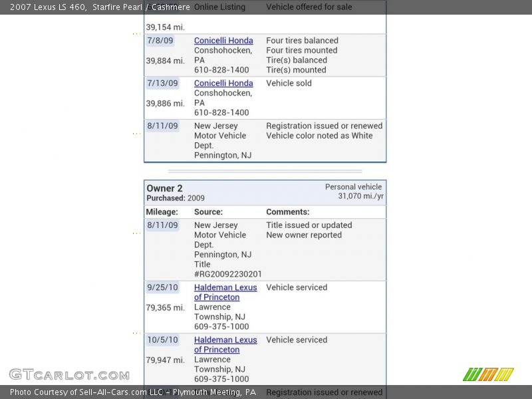Click the 'Four tires balanced' comment

pos(303,41)
